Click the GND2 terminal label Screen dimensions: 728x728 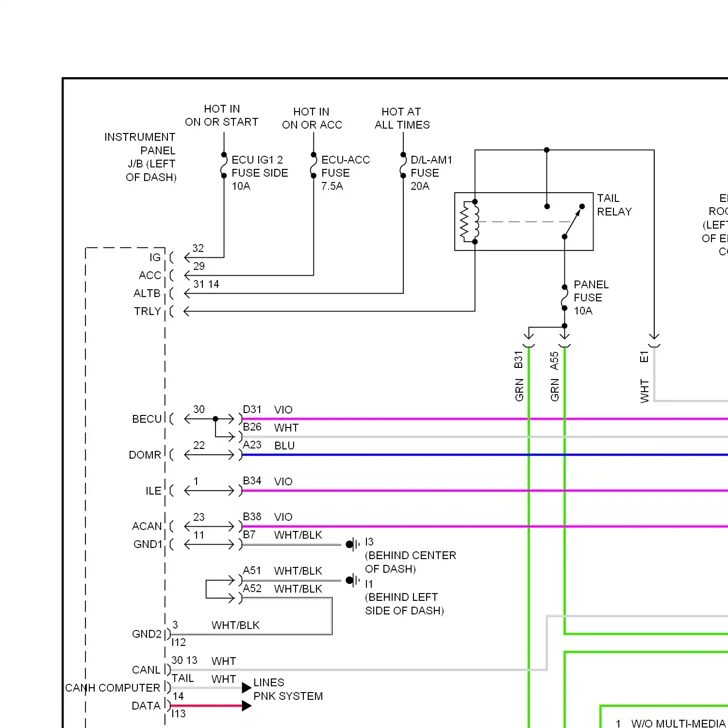[x=147, y=634]
